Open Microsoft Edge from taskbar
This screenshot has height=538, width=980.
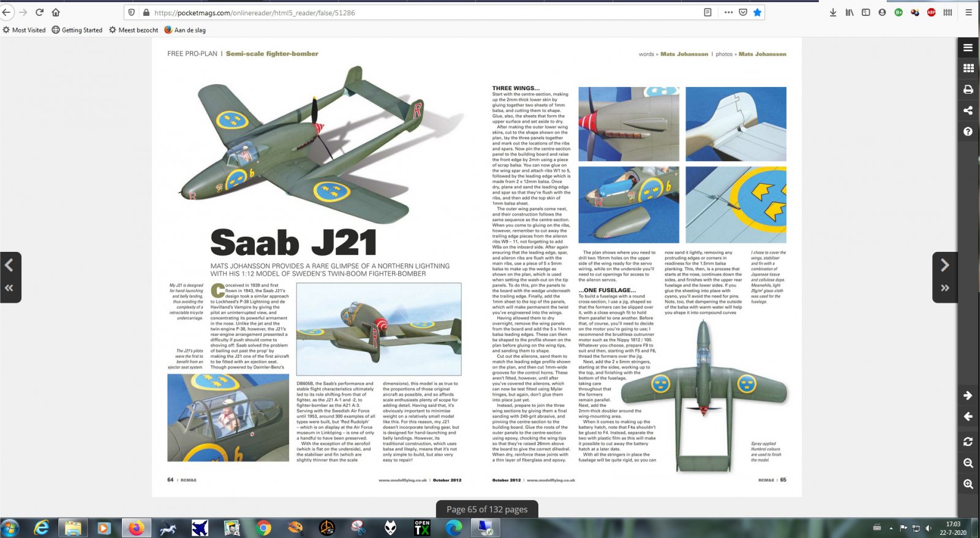point(454,528)
